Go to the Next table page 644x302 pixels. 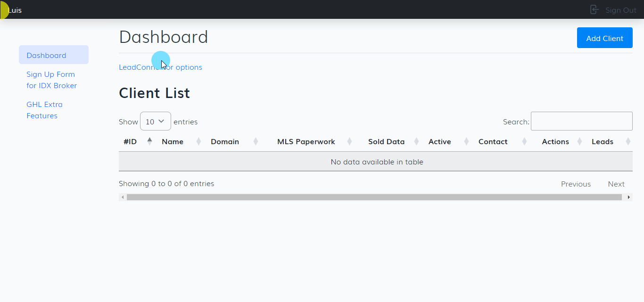[616, 184]
